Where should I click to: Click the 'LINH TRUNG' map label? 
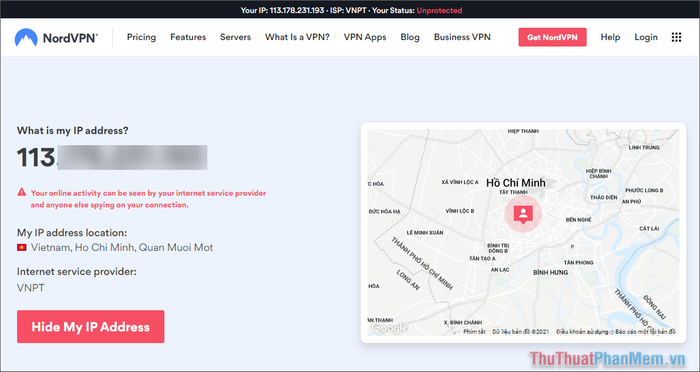644,147
